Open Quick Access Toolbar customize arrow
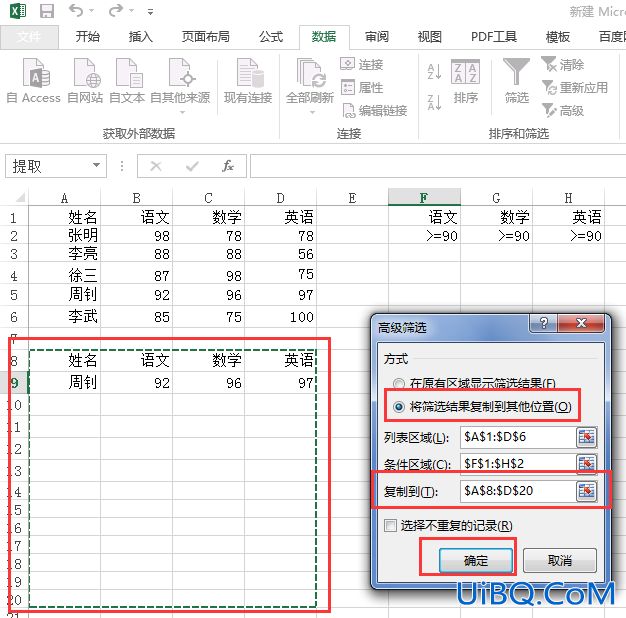The image size is (626, 618). (x=150, y=12)
